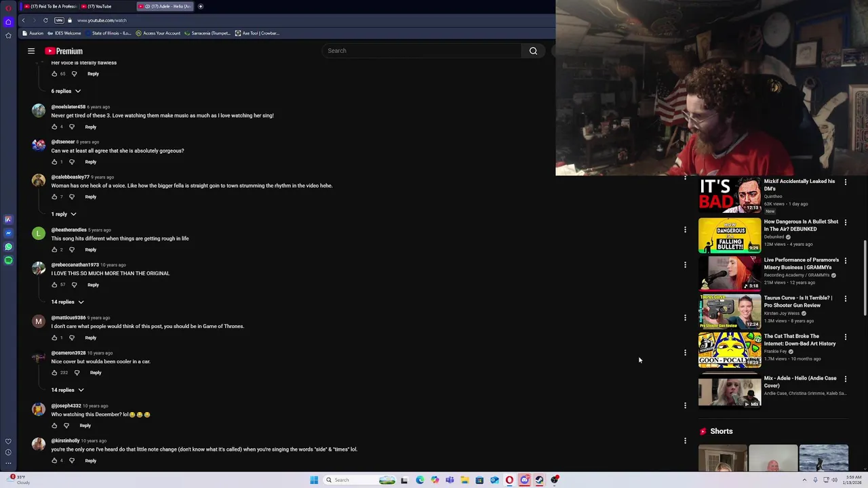The image size is (868, 488).
Task: Select the 'Adele - Hello' tab
Action: coord(165,6)
